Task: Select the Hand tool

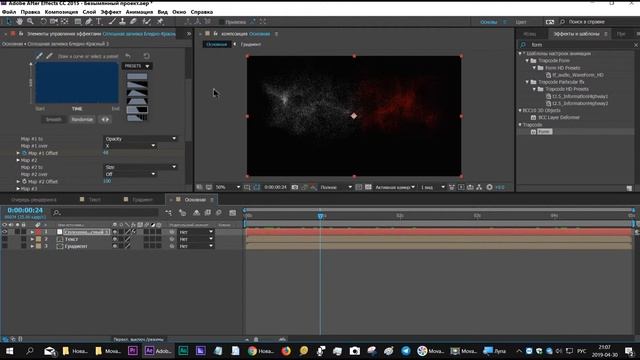Action: [20, 22]
